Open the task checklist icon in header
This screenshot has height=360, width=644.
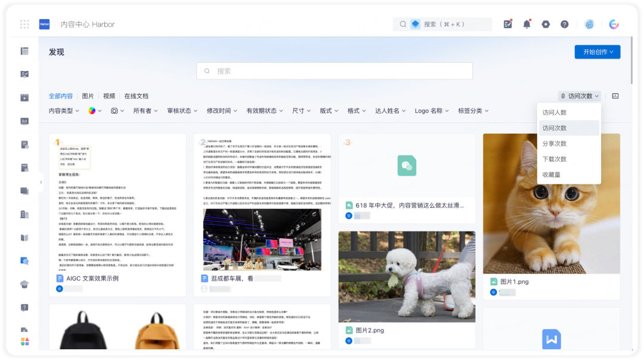point(508,24)
